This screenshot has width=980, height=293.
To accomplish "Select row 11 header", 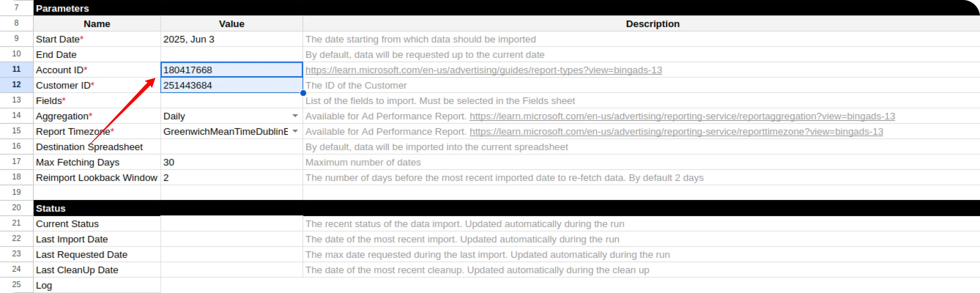I will [x=16, y=69].
